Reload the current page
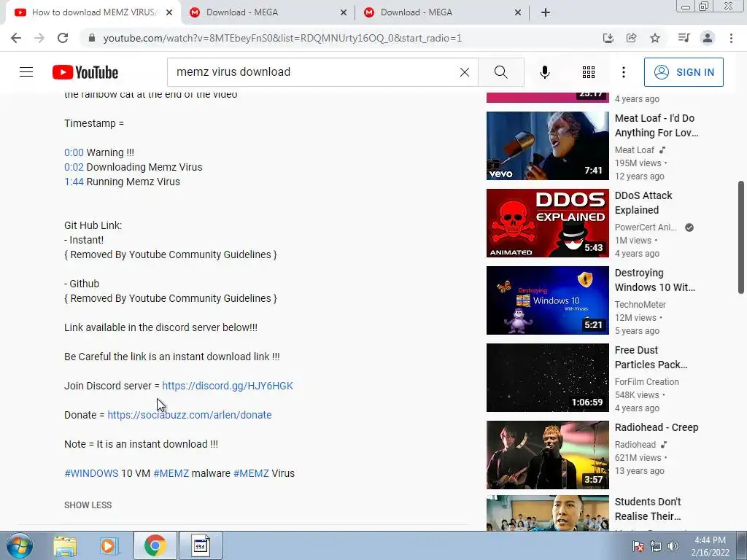 [x=63, y=38]
